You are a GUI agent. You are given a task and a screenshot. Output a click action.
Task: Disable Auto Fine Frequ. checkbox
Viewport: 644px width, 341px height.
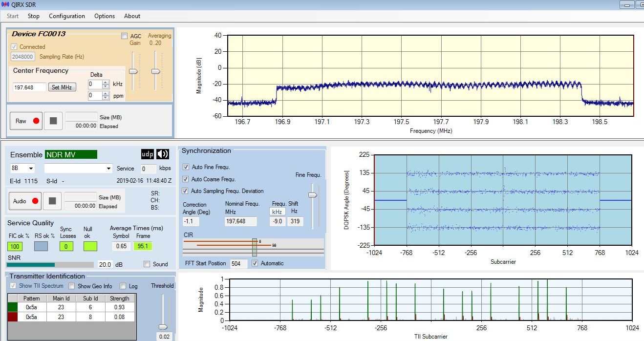(186, 167)
